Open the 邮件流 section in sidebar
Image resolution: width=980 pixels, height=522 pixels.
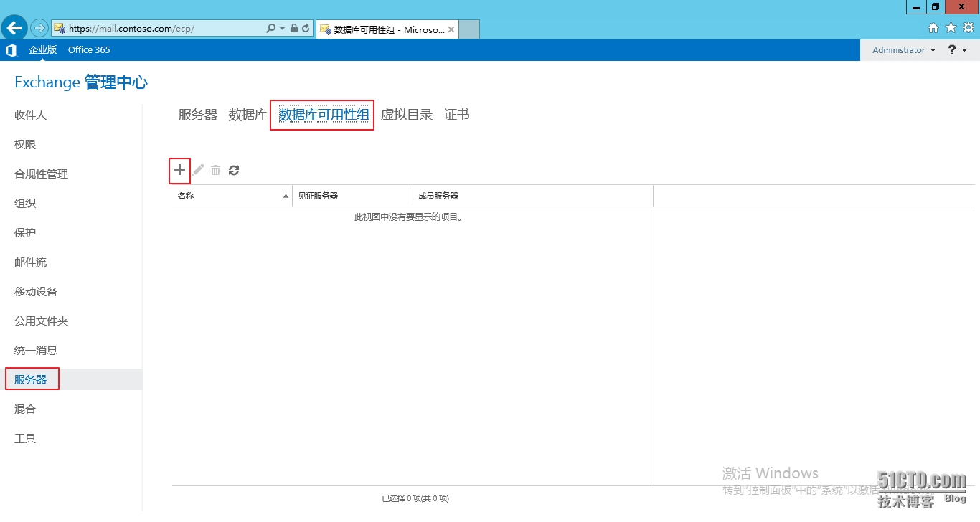point(30,262)
